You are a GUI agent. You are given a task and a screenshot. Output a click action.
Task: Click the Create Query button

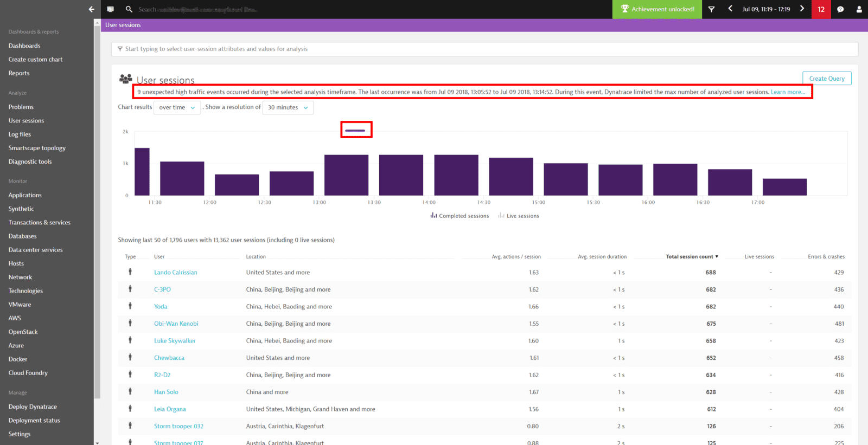(x=827, y=79)
